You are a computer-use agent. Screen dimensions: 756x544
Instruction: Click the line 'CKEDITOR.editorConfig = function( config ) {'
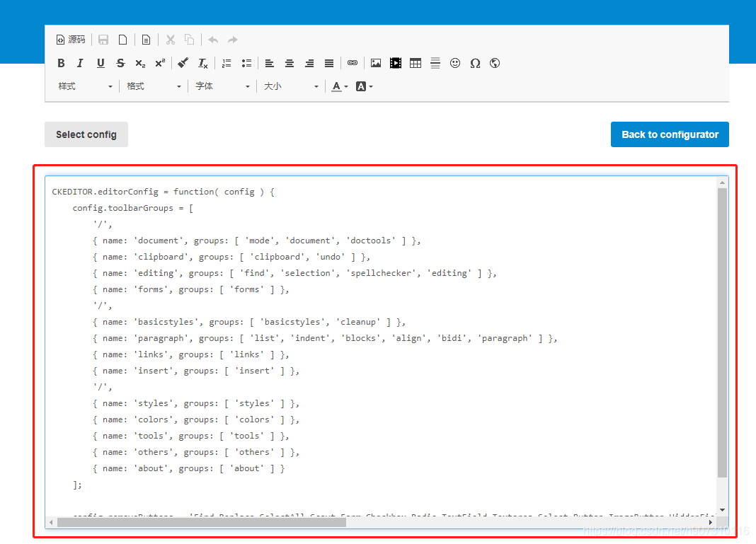[164, 192]
